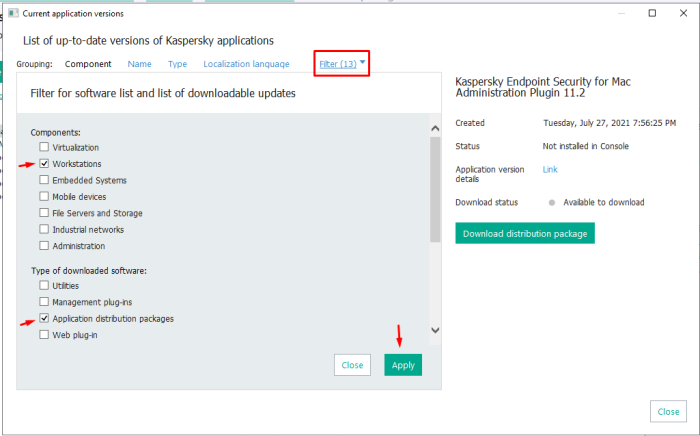Click the gray download status indicator dot
700x436 pixels.
click(x=552, y=203)
